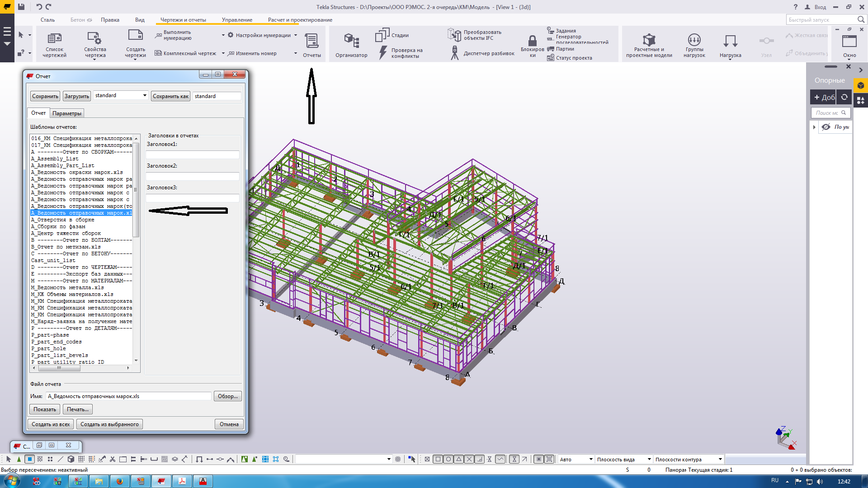Viewport: 868px width, 488px height.
Task: Click Создать из всех button
Action: (51, 424)
